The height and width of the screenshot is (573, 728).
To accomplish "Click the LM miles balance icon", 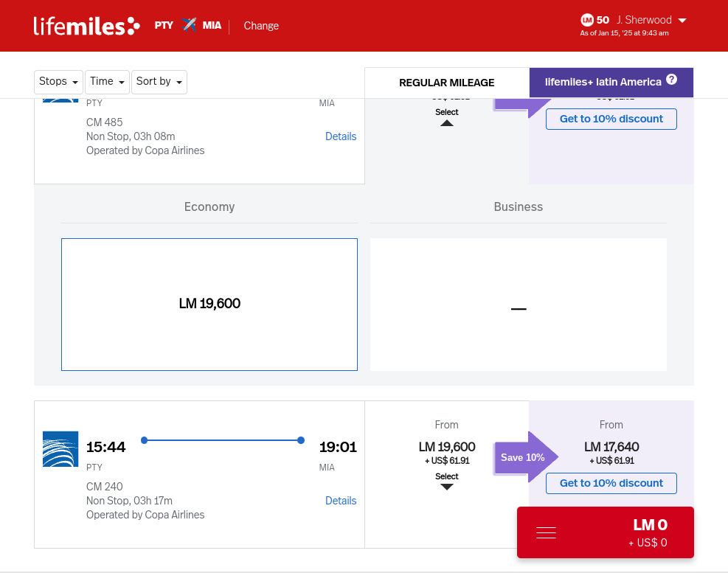I will pyautogui.click(x=587, y=20).
